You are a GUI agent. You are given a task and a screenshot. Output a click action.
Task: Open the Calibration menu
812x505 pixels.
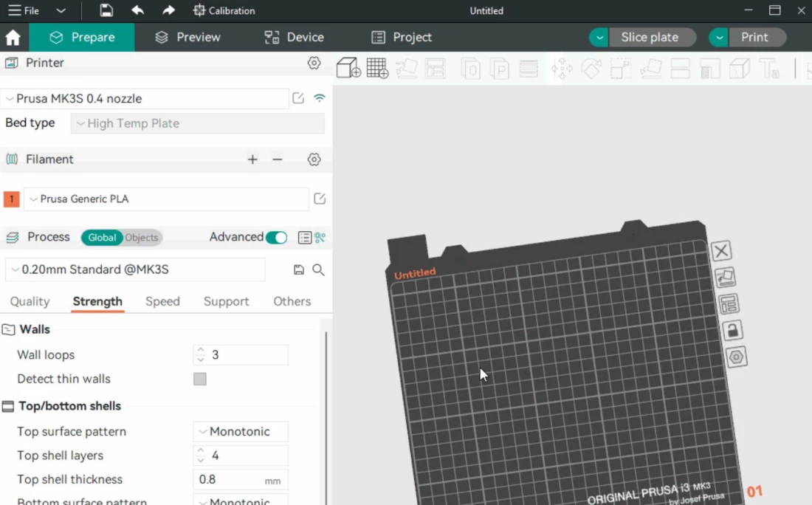(224, 11)
